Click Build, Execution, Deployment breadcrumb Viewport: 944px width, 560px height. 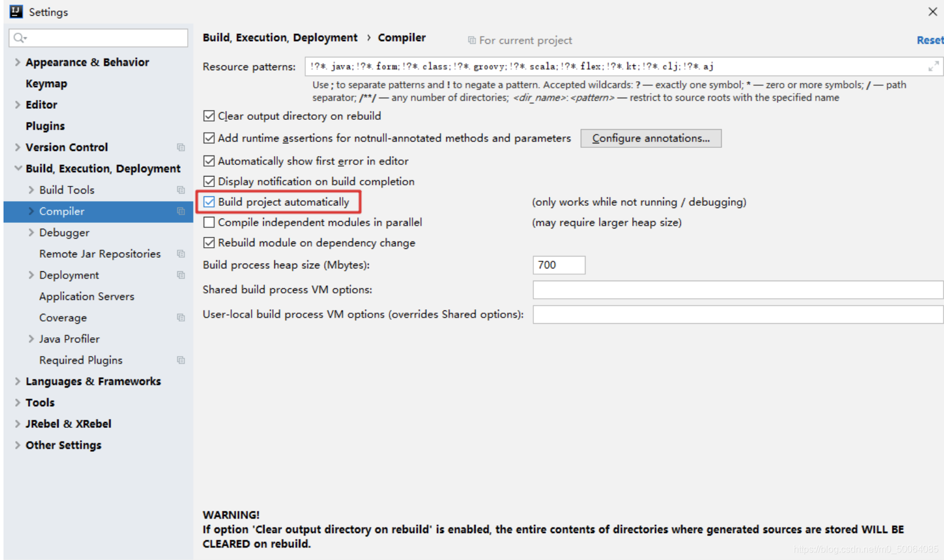pos(280,37)
